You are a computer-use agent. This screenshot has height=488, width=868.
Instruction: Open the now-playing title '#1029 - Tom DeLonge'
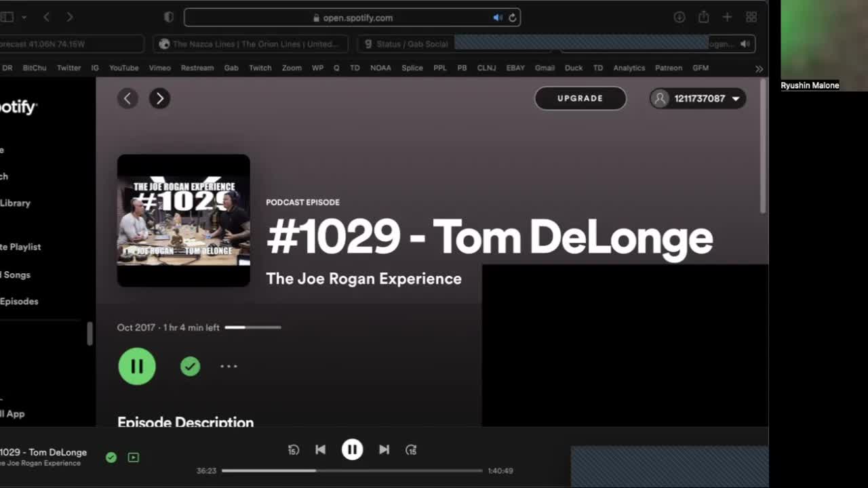(x=43, y=452)
